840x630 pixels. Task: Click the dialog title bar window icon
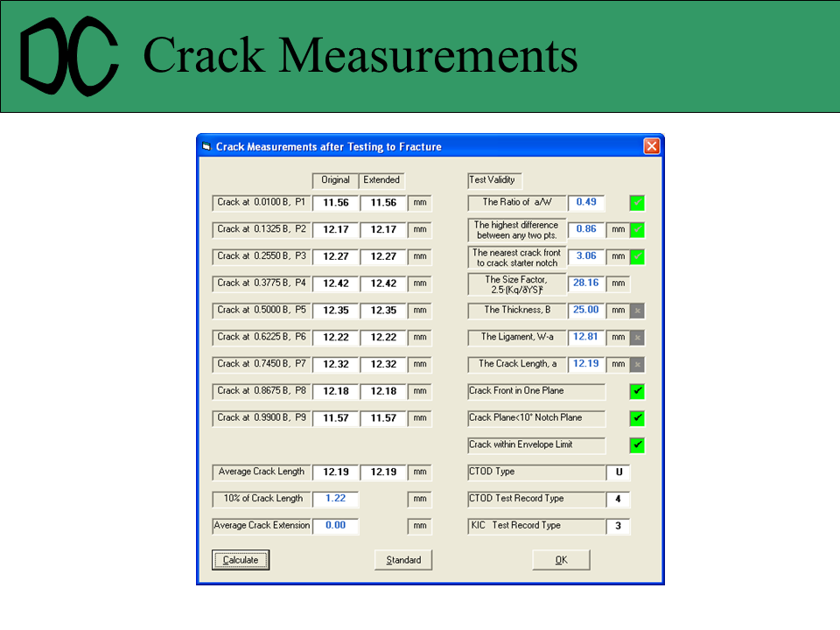coord(206,147)
